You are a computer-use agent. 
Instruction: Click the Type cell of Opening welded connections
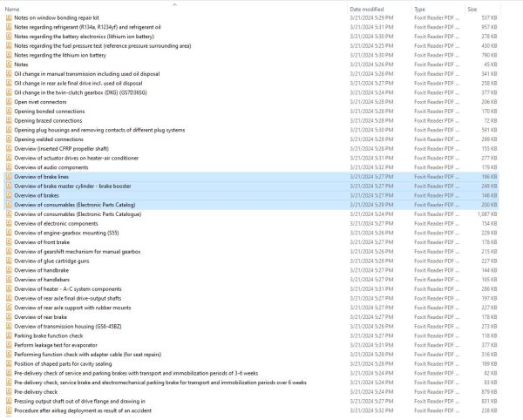click(x=437, y=139)
